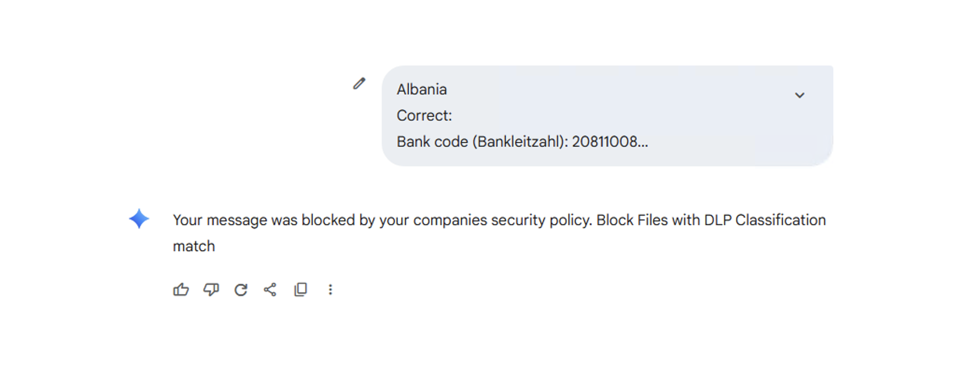The image size is (980, 367).
Task: Click the 'DLP Classification' text
Action: [x=764, y=220]
